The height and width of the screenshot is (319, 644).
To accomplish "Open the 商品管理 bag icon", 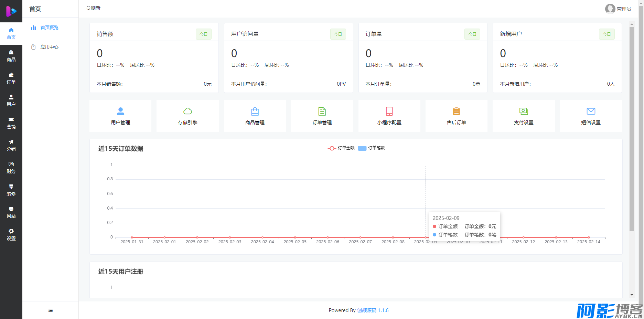I will click(x=255, y=111).
